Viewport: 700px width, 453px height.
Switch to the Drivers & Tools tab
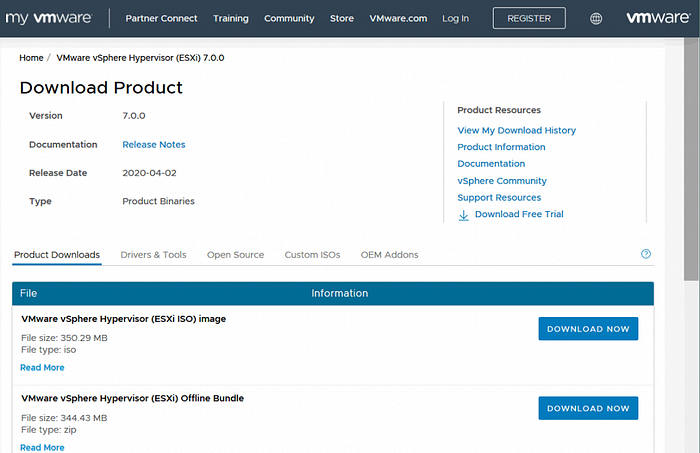click(153, 255)
